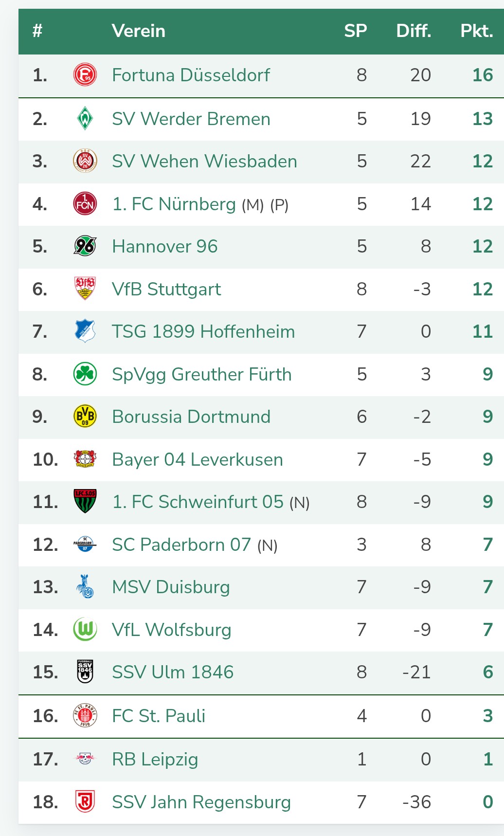The width and height of the screenshot is (504, 836).
Task: Click the Diff. column header
Action: [x=414, y=31]
